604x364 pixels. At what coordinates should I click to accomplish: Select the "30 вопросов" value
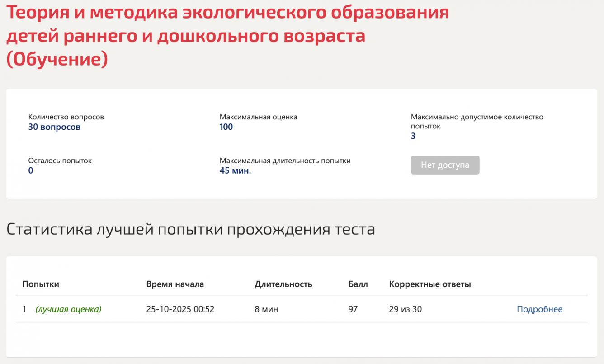tap(54, 127)
